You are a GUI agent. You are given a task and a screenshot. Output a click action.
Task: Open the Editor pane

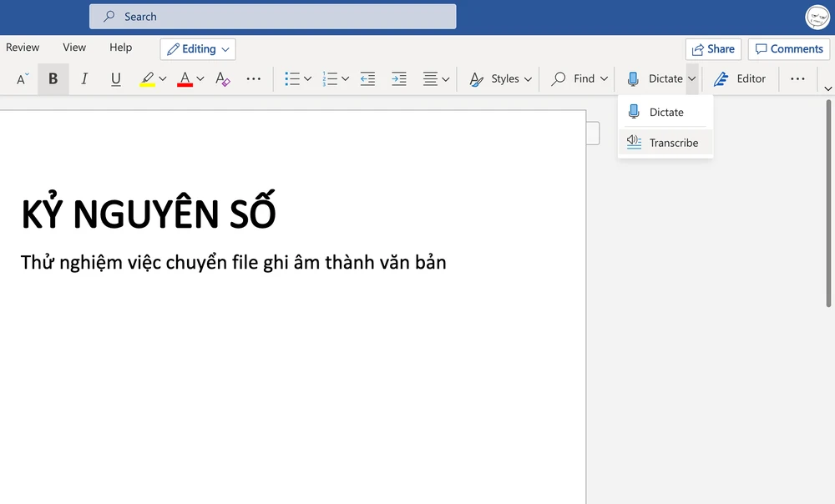coord(741,78)
